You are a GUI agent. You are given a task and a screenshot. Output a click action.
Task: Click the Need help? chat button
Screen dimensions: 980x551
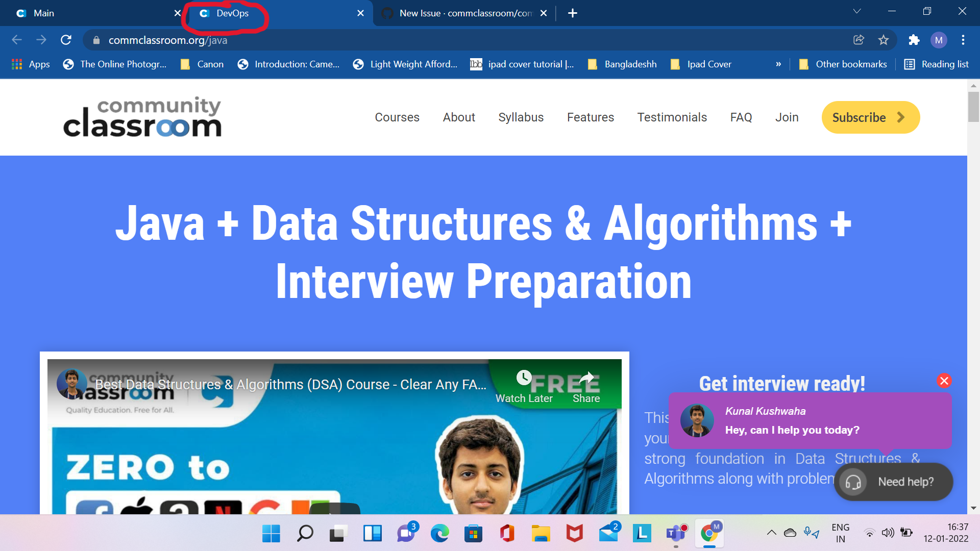coord(893,482)
